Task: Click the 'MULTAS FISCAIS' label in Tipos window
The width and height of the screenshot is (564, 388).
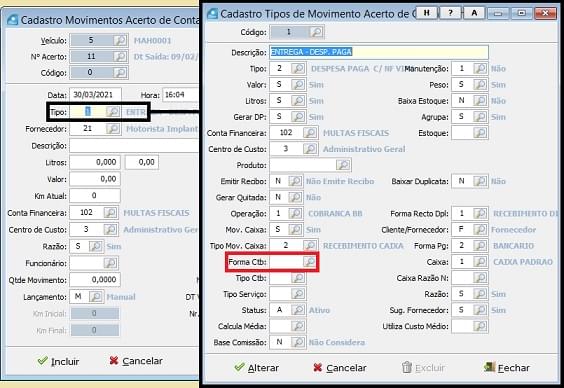Action: pyautogui.click(x=356, y=133)
